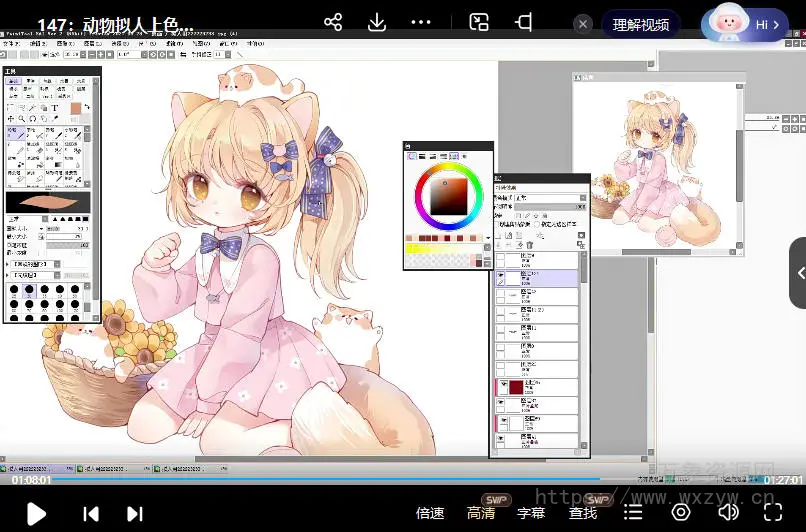Viewport: 806px width, 532px height.
Task: Close the 理解视频 prompt with X
Action: [x=581, y=24]
